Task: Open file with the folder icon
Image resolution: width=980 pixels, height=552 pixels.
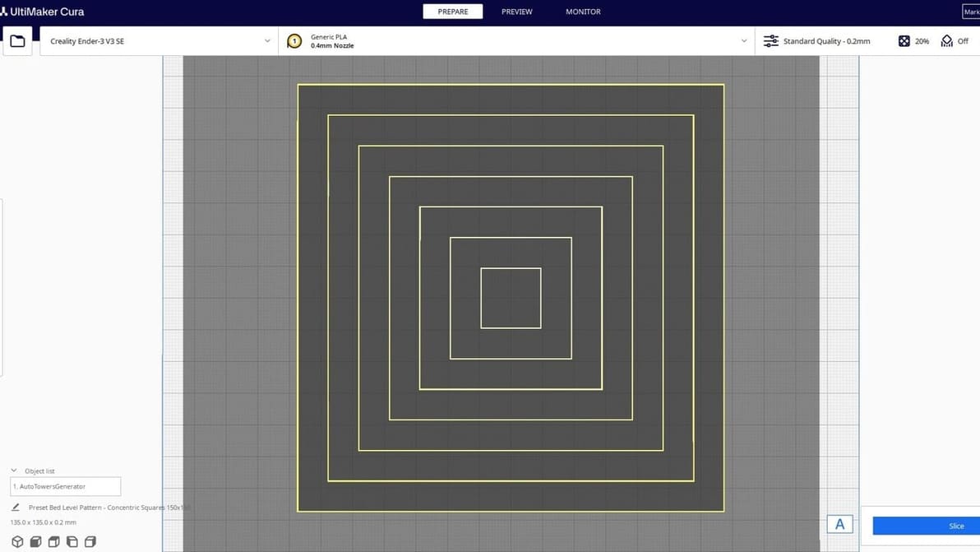Action: (17, 41)
